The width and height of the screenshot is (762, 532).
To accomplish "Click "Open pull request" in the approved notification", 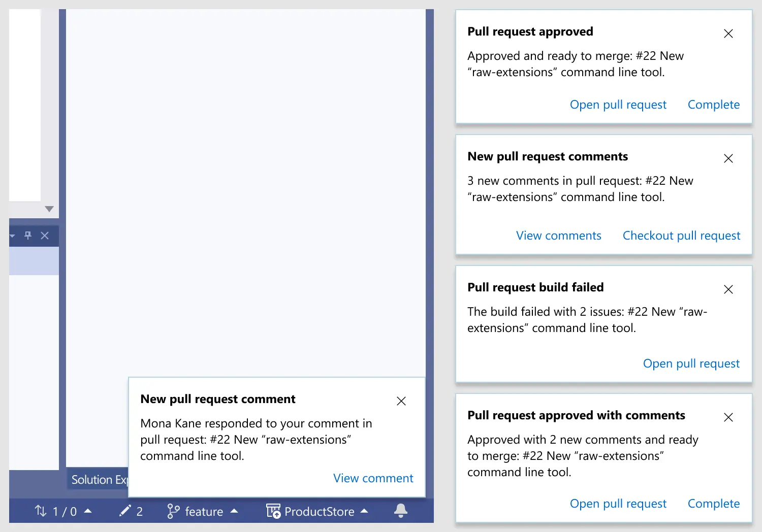I will pyautogui.click(x=618, y=105).
